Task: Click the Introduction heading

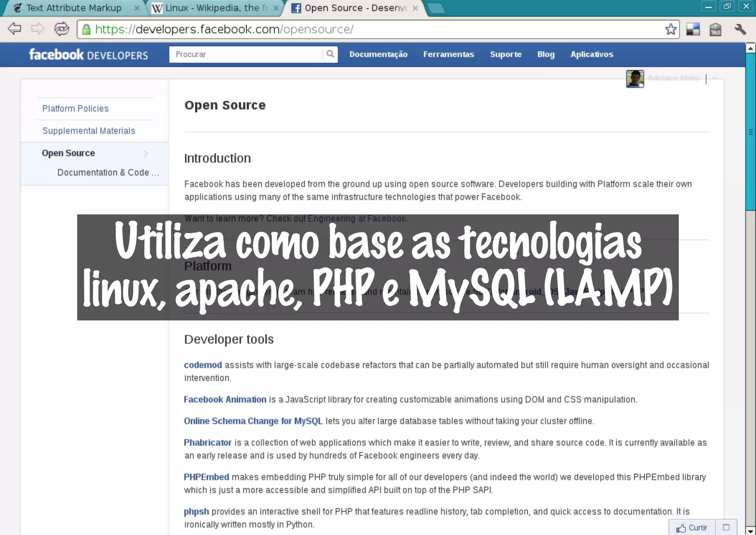Action: [x=217, y=158]
